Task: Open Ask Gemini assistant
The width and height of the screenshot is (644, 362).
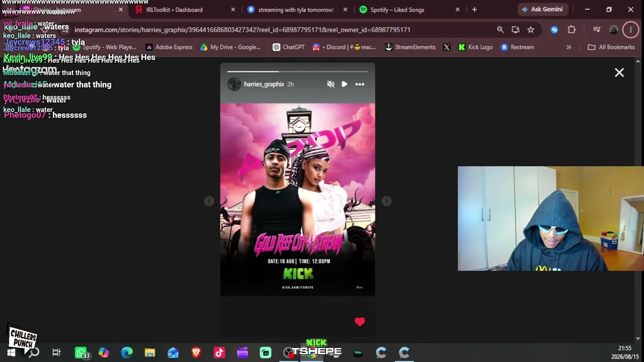Action: click(x=543, y=10)
